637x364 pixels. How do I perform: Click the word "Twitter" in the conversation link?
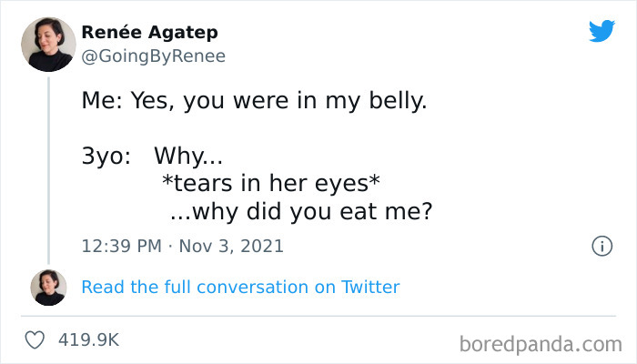(x=369, y=287)
